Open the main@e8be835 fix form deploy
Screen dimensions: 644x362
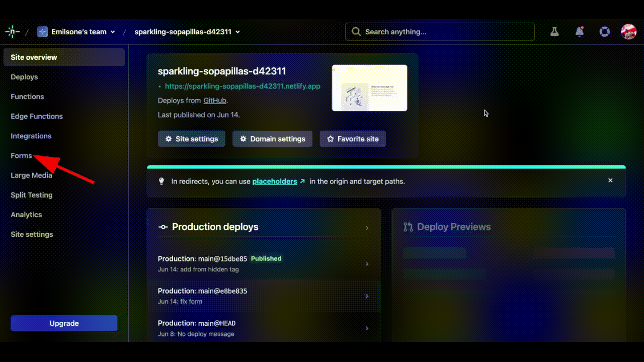264,296
